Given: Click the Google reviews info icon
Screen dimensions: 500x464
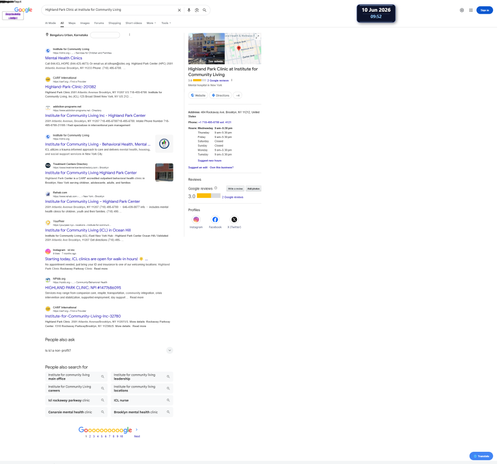Looking at the screenshot, I should coord(216,188).
